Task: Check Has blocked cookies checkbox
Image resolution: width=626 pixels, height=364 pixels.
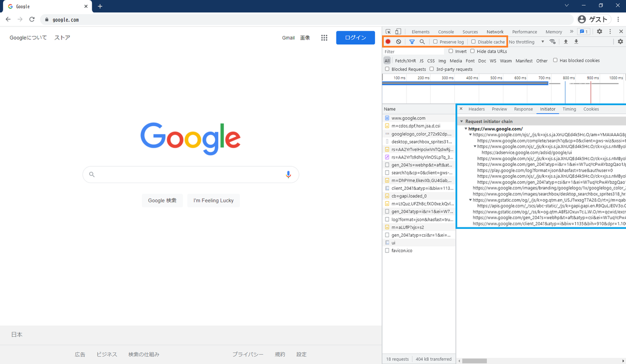Action: pos(556,60)
